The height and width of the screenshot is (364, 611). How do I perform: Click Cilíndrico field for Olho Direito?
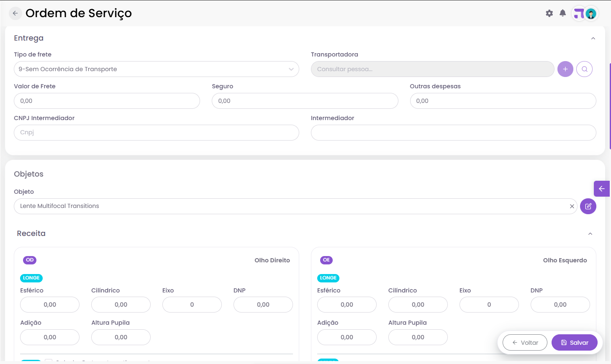[x=121, y=305]
